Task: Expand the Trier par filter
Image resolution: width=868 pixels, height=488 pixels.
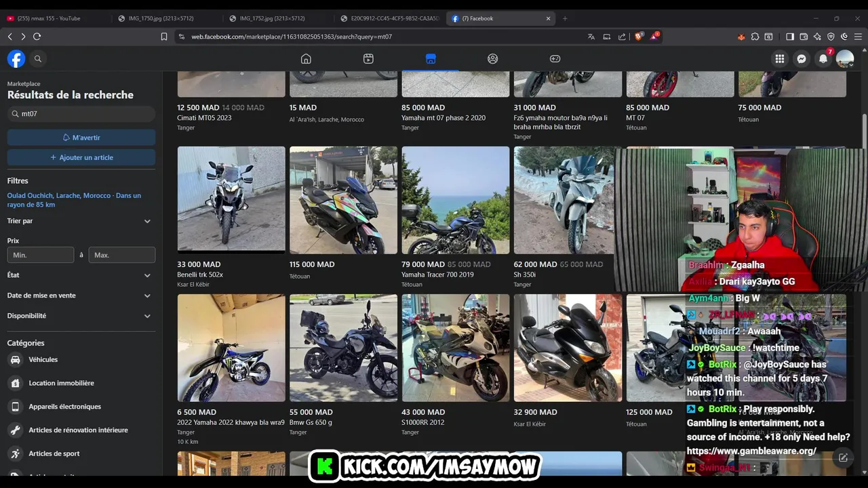Action: click(81, 221)
